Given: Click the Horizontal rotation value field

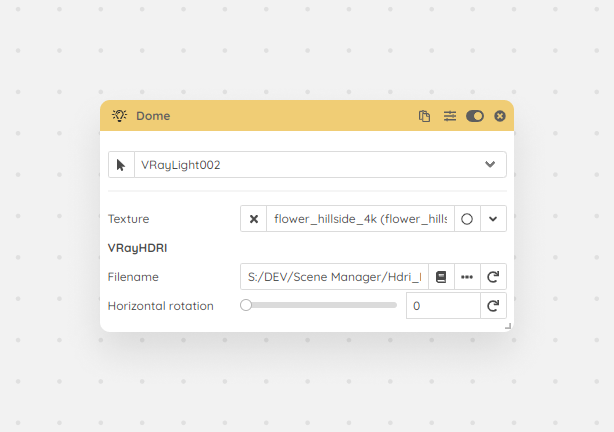Looking at the screenshot, I should click(x=443, y=306).
